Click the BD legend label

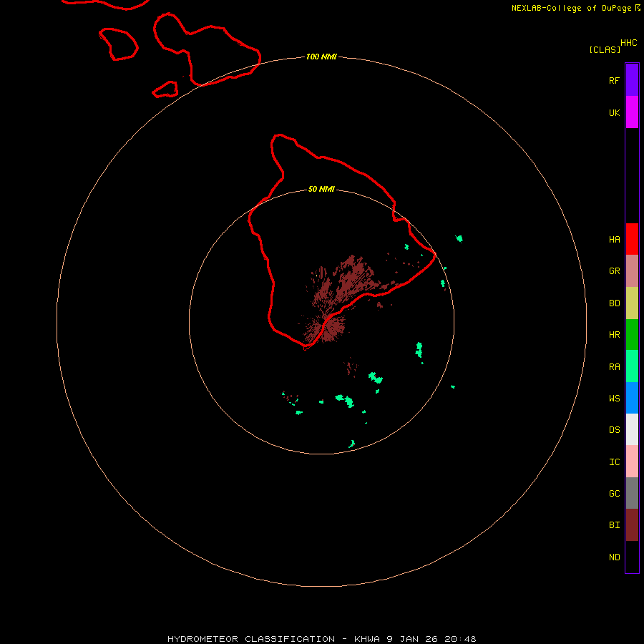pyautogui.click(x=614, y=303)
